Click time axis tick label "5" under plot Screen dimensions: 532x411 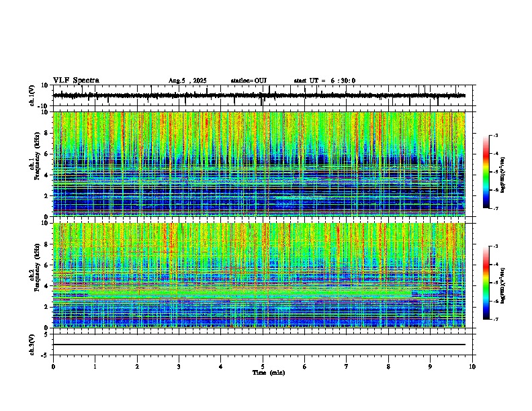click(x=263, y=367)
